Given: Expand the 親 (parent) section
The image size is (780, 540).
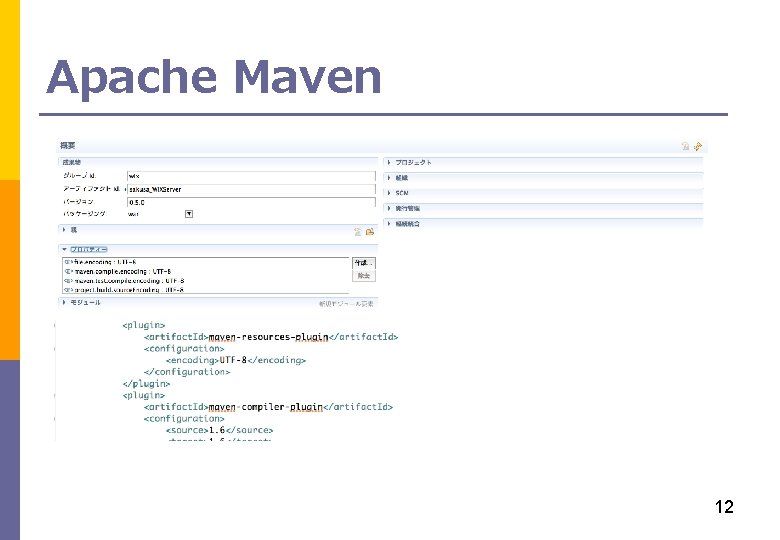Looking at the screenshot, I should pos(64,230).
